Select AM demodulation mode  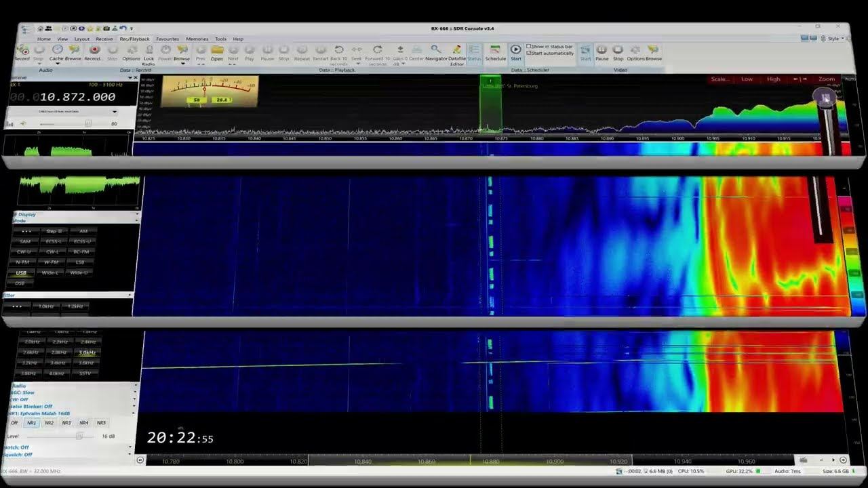point(83,231)
